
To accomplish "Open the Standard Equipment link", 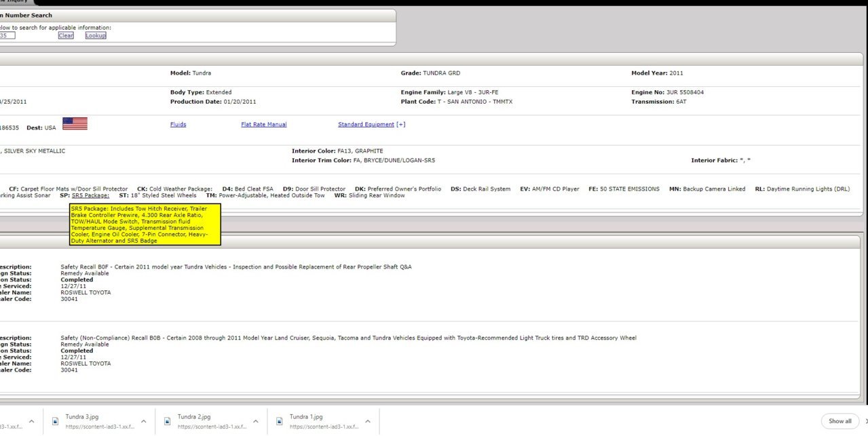I will [x=366, y=125].
